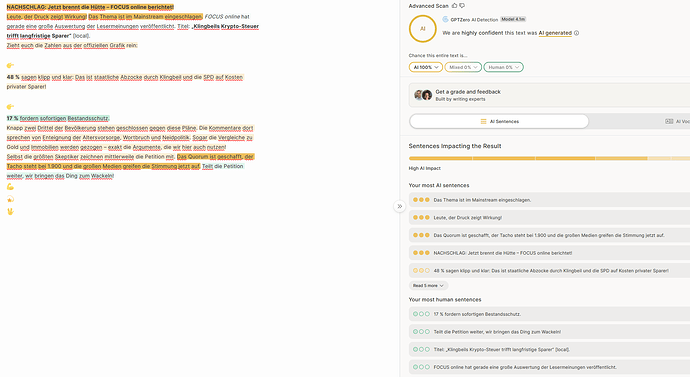
Task: Click the underlined 'AI generated' link
Action: (x=555, y=33)
